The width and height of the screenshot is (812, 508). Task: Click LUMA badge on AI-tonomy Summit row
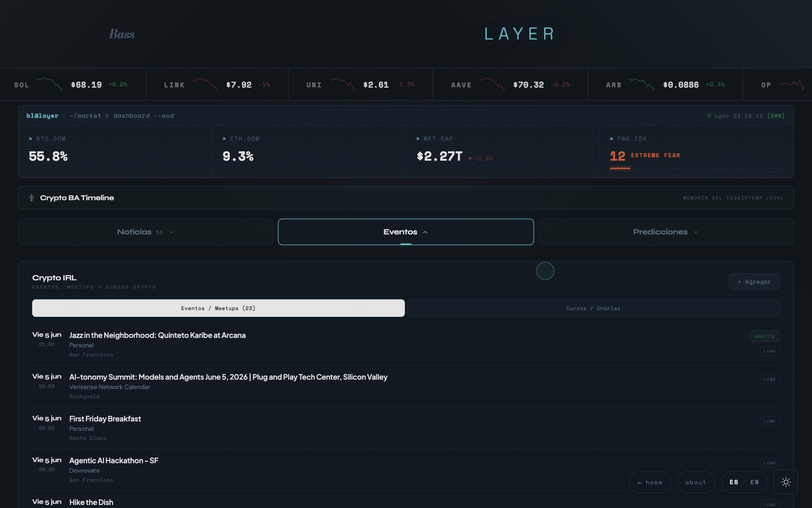click(x=770, y=379)
